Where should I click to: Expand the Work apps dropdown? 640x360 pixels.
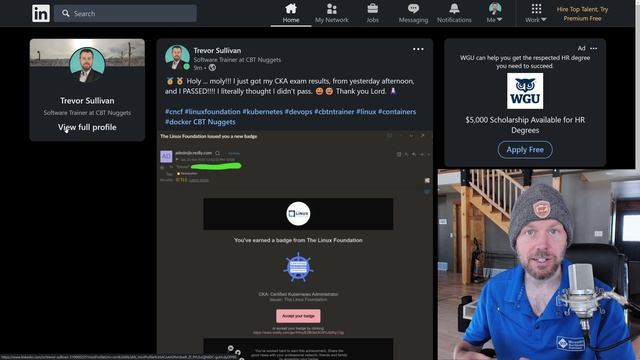pos(536,13)
